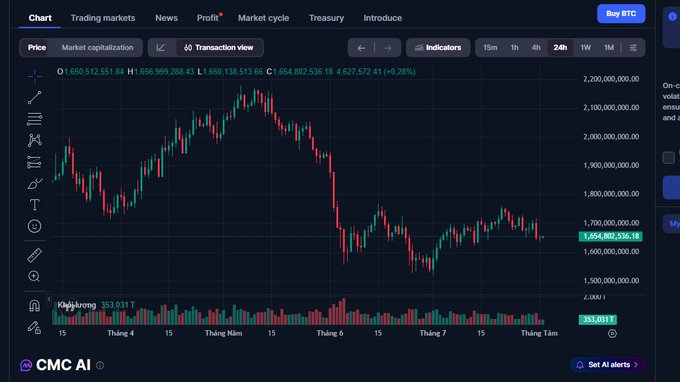Click the current price label 1,654,802,536.18
This screenshot has height=382, width=680.
(x=611, y=236)
